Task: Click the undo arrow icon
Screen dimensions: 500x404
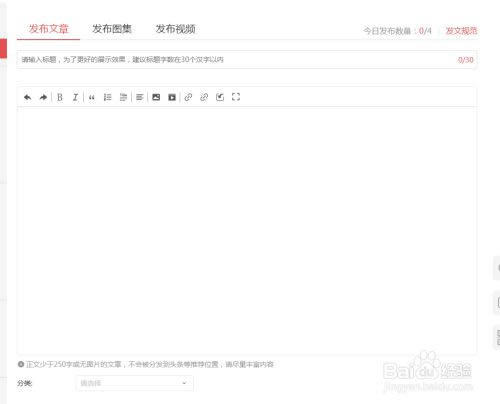Action: click(x=27, y=97)
